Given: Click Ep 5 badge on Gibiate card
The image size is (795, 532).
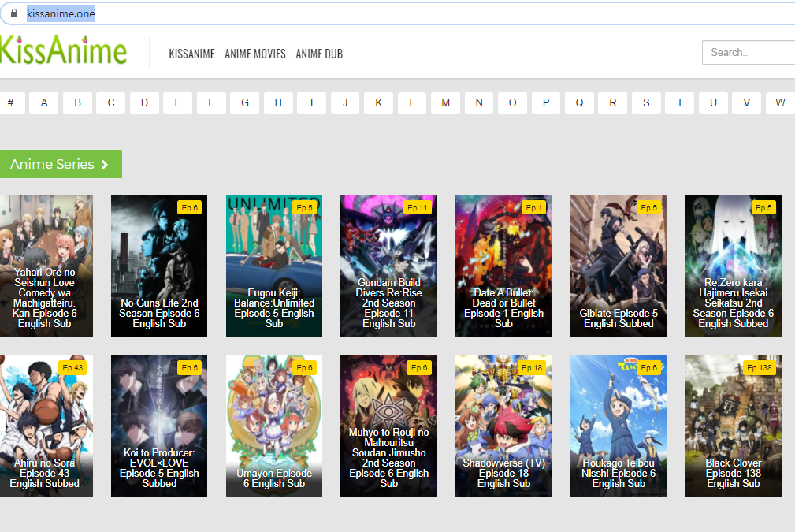Looking at the screenshot, I should [x=649, y=207].
